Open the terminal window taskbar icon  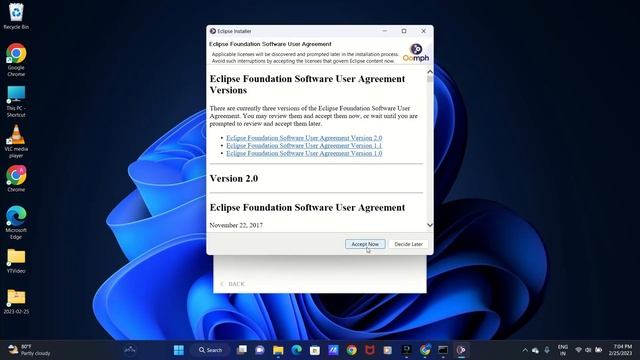pyautogui.click(x=443, y=350)
